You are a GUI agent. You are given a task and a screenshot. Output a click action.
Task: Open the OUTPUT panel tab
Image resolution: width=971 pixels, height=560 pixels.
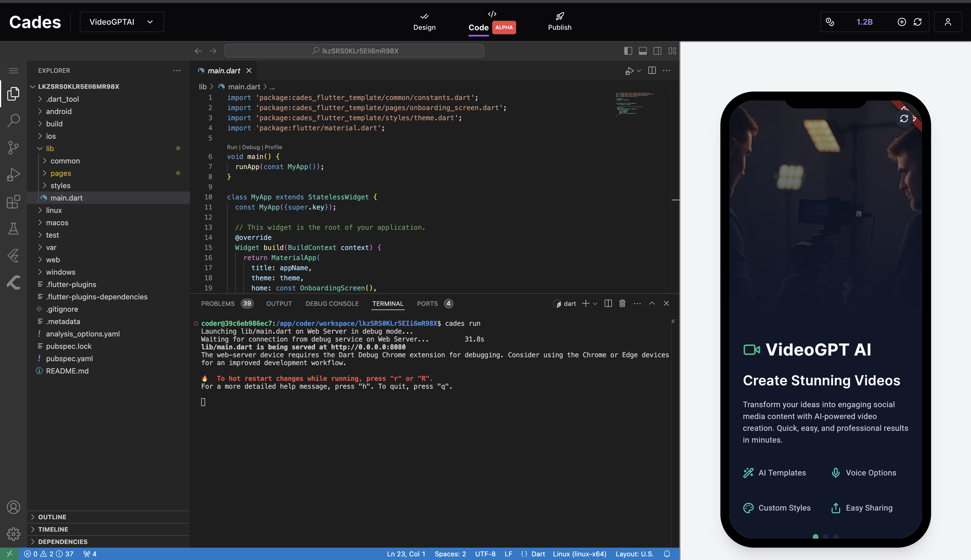[279, 304]
